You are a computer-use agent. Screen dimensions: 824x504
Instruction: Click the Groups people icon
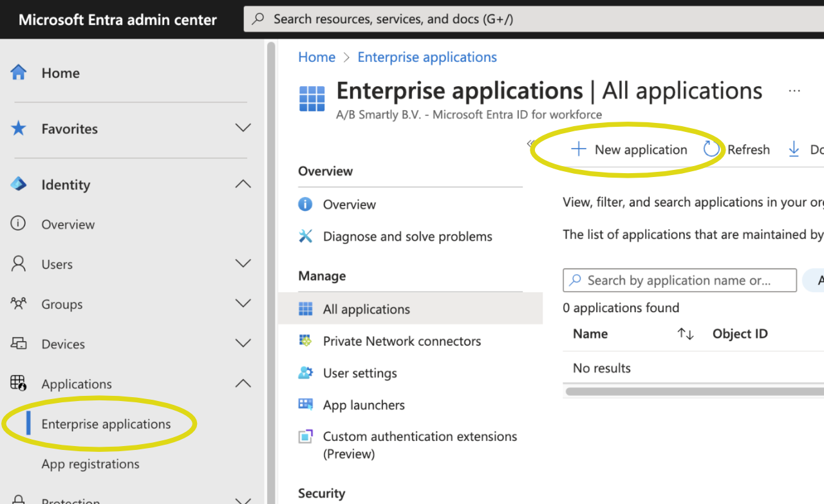tap(18, 304)
